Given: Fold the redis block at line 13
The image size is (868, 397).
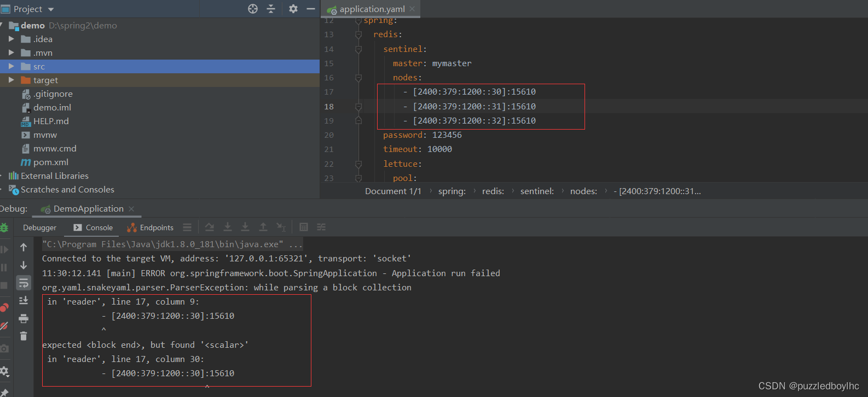Looking at the screenshot, I should pos(358,34).
